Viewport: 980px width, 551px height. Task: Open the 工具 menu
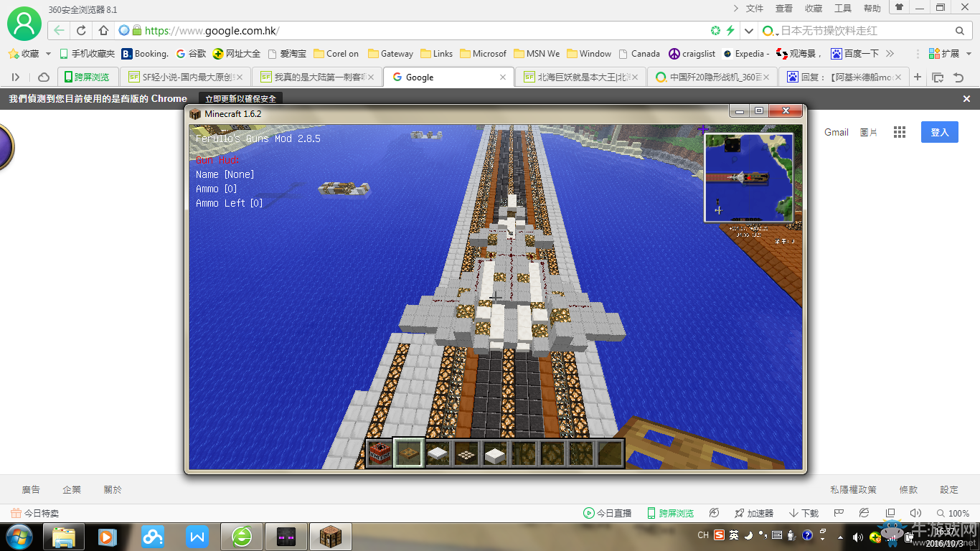[x=843, y=9]
